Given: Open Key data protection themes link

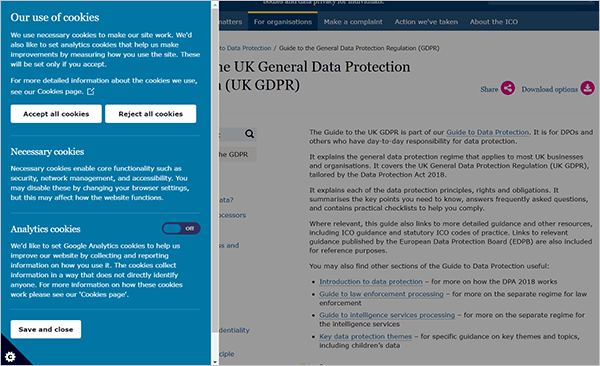Looking at the screenshot, I should coord(365,337).
